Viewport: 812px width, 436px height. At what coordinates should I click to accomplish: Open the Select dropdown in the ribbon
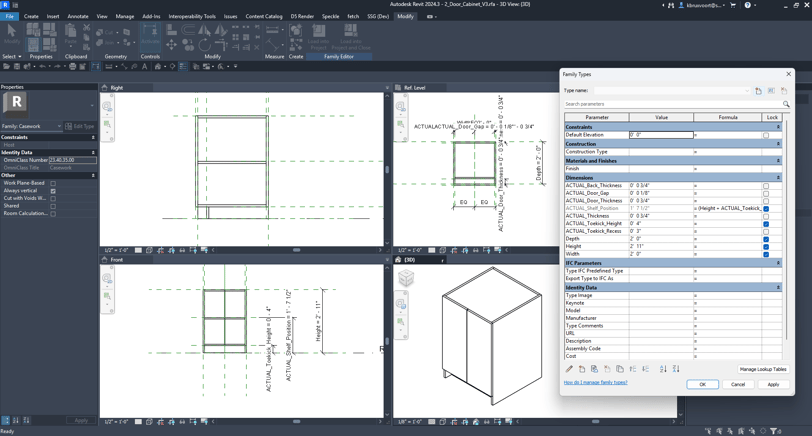[x=11, y=56]
